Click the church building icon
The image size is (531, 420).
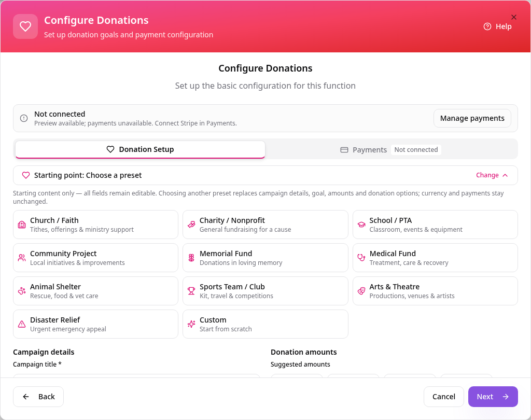pyautogui.click(x=22, y=225)
